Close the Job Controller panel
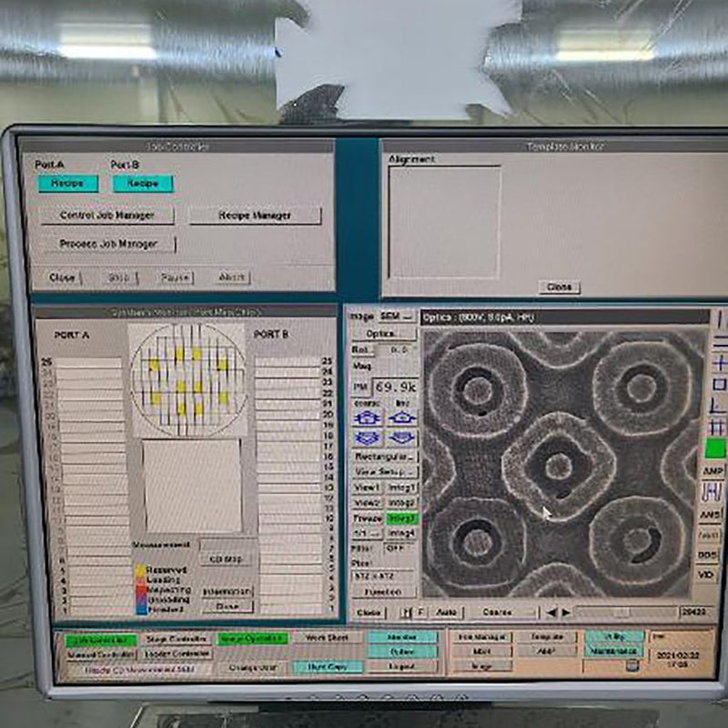 tap(62, 278)
